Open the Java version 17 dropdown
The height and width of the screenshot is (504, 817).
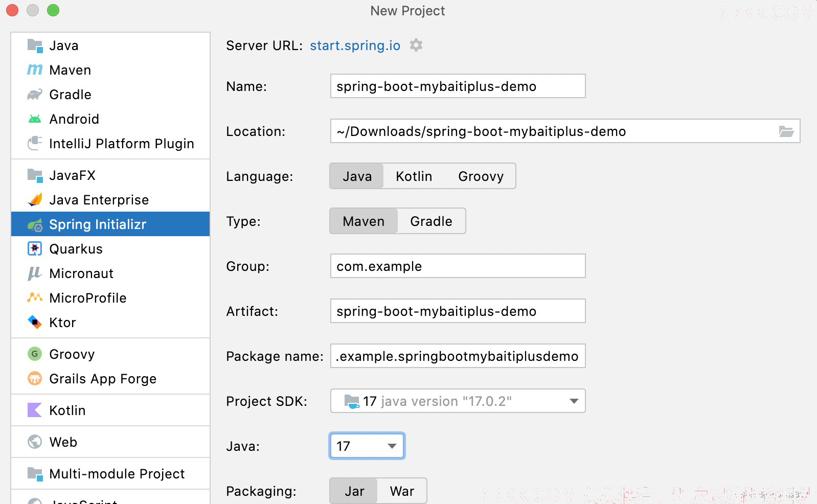click(x=367, y=446)
